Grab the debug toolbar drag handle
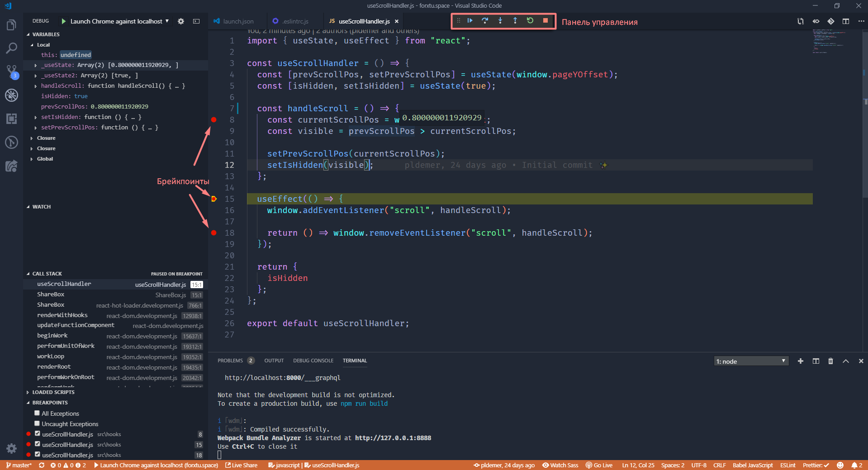868x470 pixels. point(458,21)
